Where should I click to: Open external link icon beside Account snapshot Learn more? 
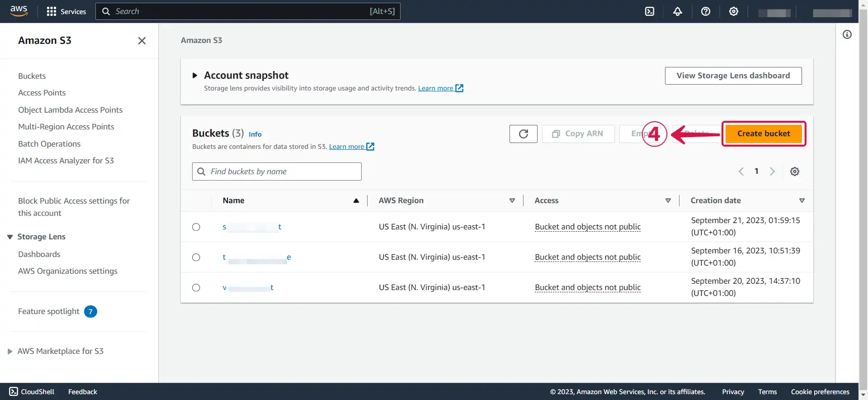(x=459, y=88)
